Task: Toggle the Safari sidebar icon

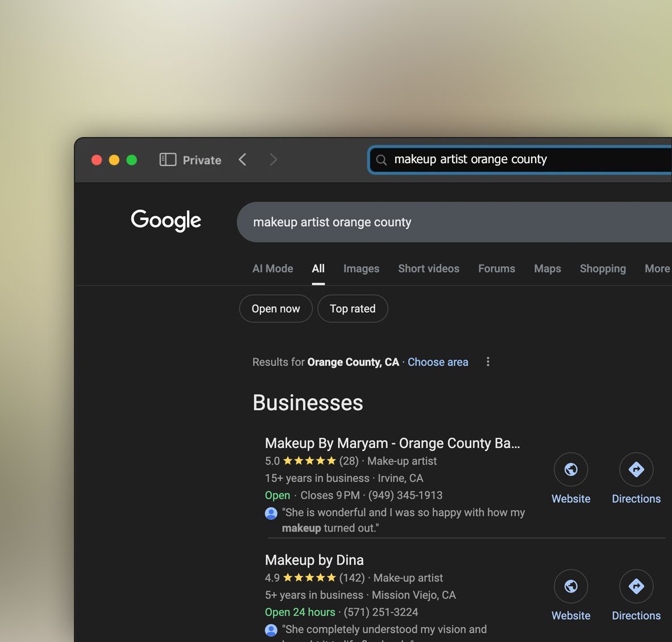Action: click(x=168, y=160)
